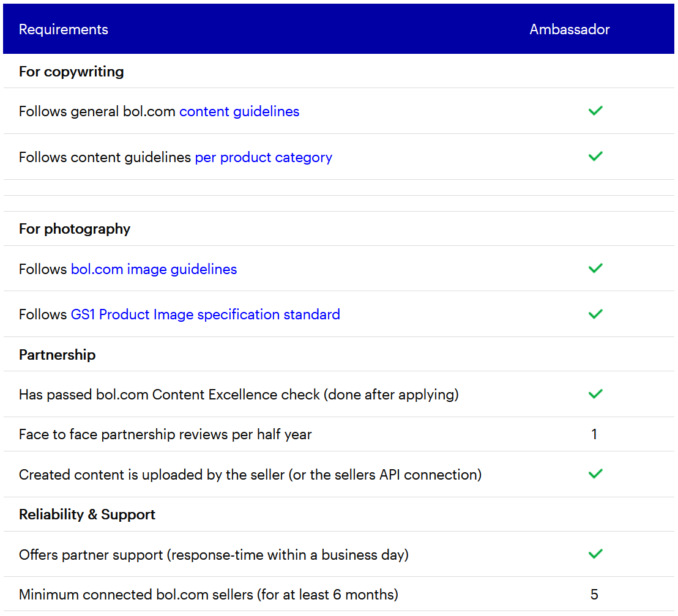Click the checkmark for partner support row
This screenshot has width=678, height=616.
pyautogui.click(x=595, y=554)
